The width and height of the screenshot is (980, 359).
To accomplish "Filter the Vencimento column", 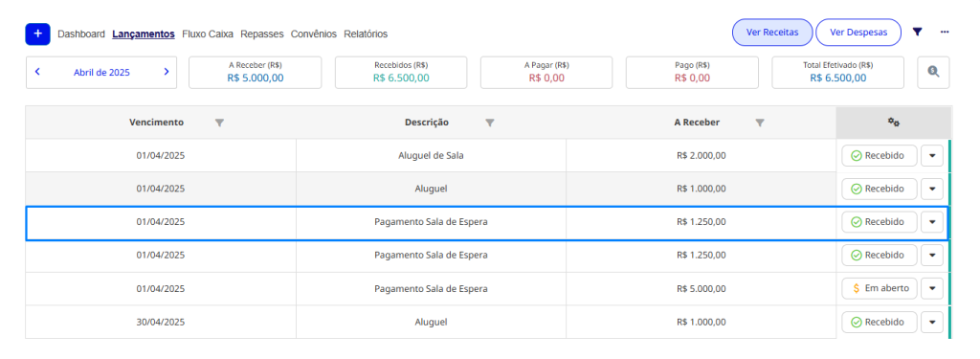I will [x=219, y=123].
